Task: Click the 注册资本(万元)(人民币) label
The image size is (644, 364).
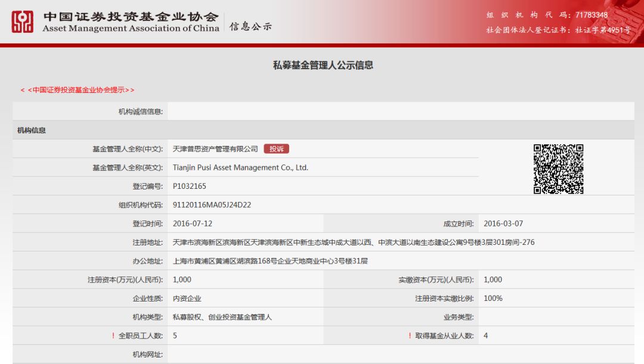Action: pyautogui.click(x=125, y=279)
